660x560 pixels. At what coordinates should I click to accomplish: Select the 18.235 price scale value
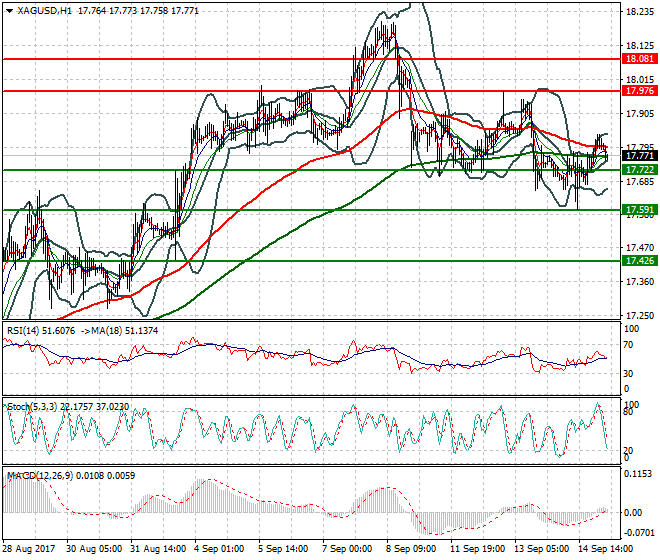[640, 12]
